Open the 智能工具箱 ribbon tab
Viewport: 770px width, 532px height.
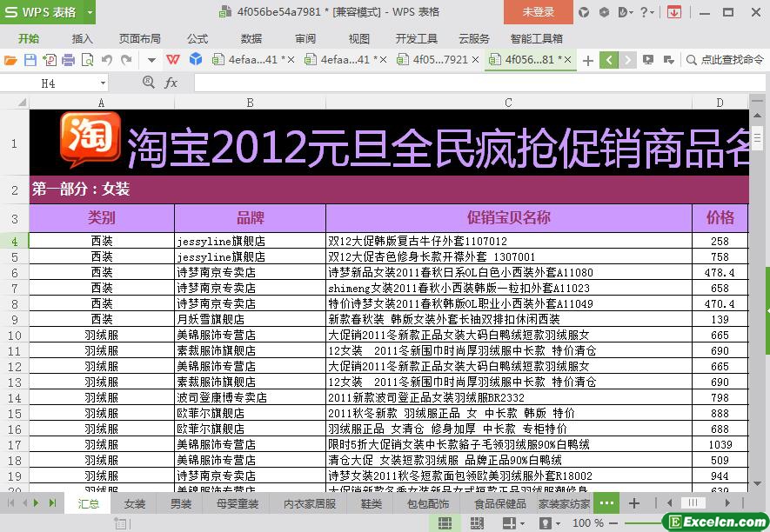(x=536, y=38)
